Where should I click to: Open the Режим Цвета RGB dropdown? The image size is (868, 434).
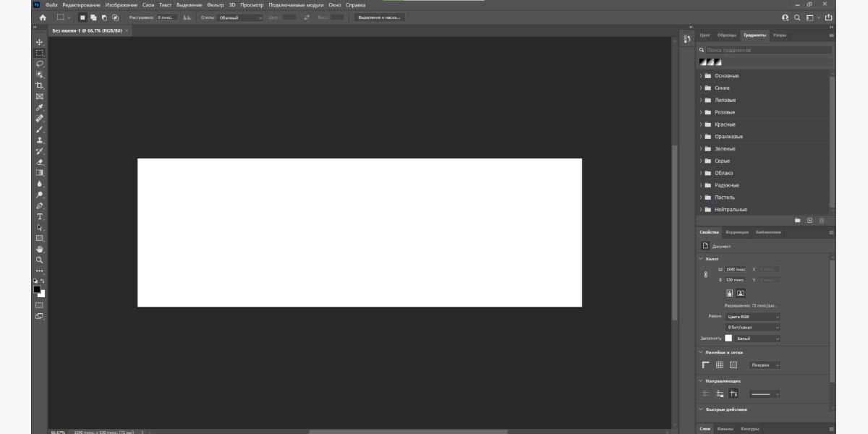[754, 317]
